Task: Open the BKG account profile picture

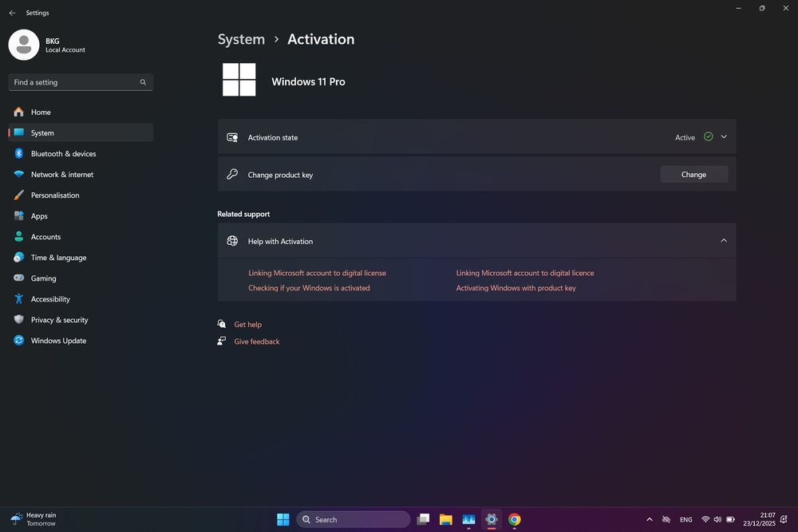Action: [x=23, y=45]
